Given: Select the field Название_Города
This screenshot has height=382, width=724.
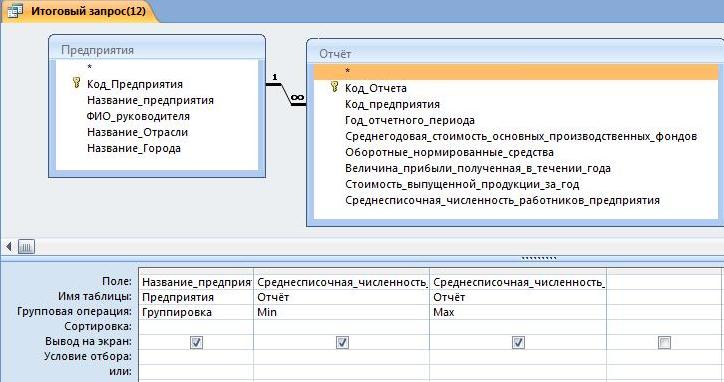Looking at the screenshot, I should point(133,148).
